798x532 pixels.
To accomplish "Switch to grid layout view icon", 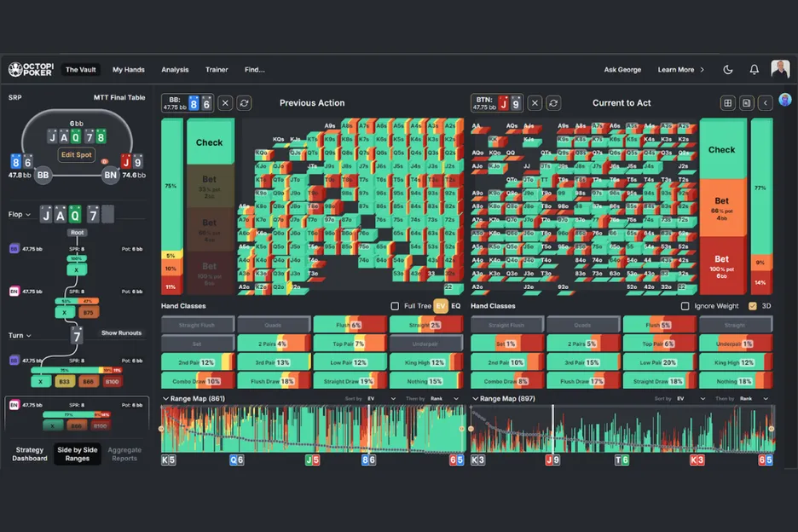I will coord(727,103).
